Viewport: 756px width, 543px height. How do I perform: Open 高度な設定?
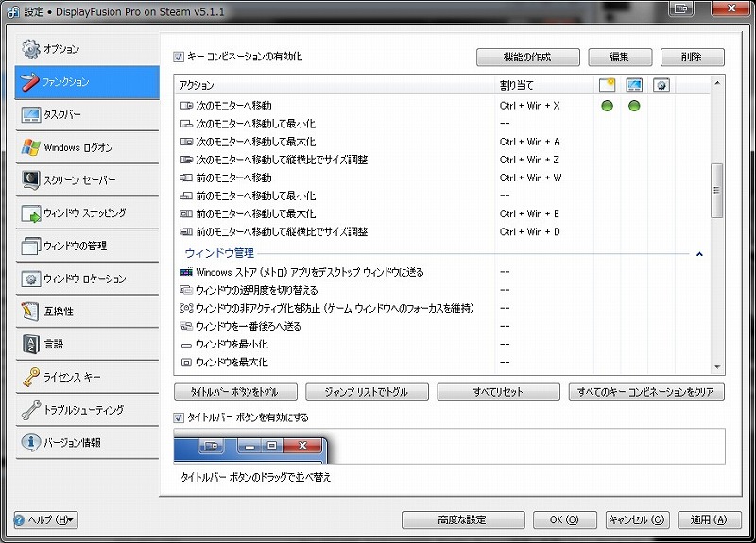coord(463,520)
